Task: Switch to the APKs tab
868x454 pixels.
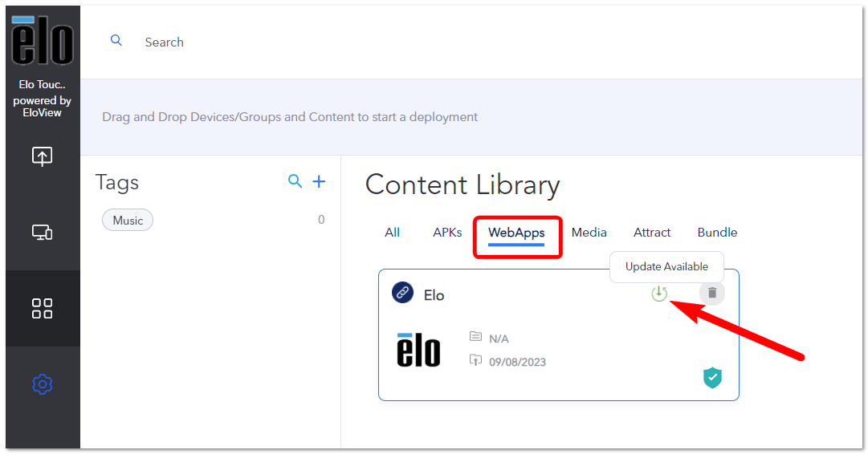Action: [x=447, y=233]
